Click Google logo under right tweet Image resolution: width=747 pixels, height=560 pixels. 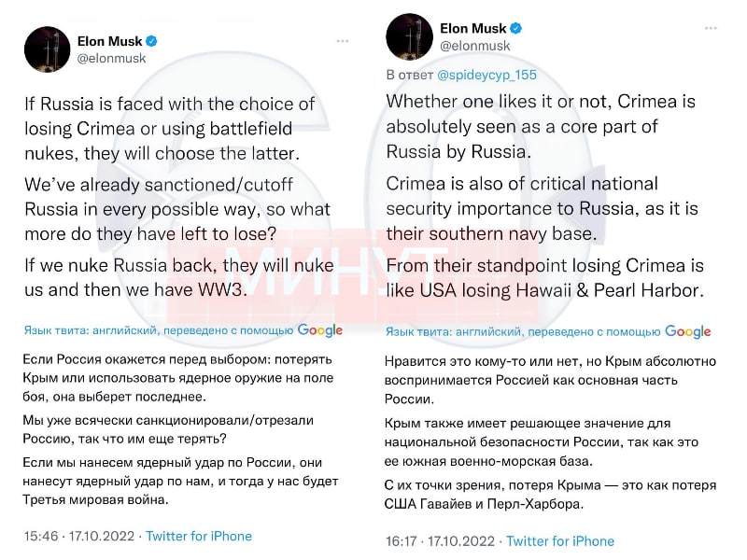point(687,331)
